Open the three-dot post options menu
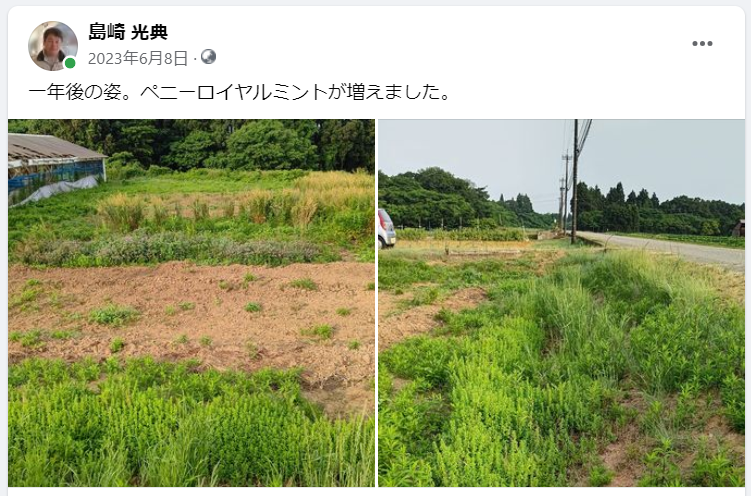 [702, 44]
